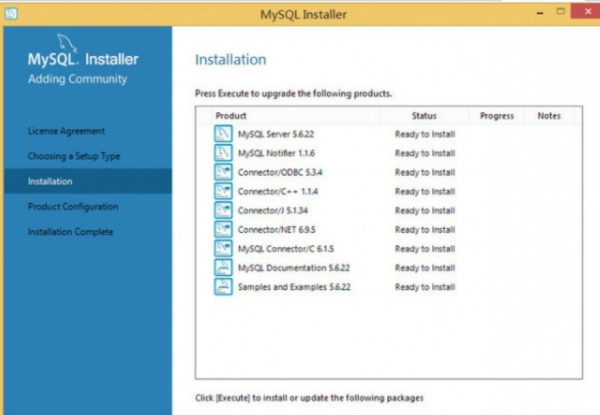Click the MySQL Server 5.6.22 product icon
This screenshot has width=600, height=415.
223,134
